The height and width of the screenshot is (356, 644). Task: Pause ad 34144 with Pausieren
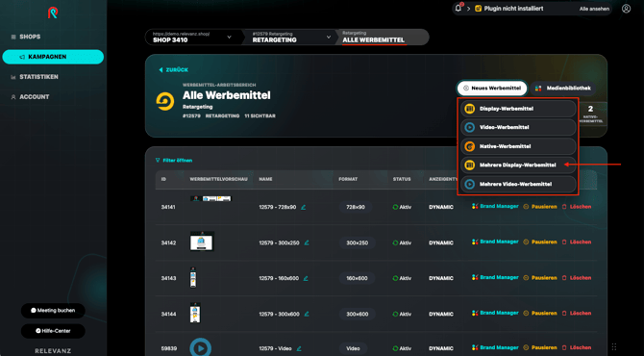coord(540,313)
